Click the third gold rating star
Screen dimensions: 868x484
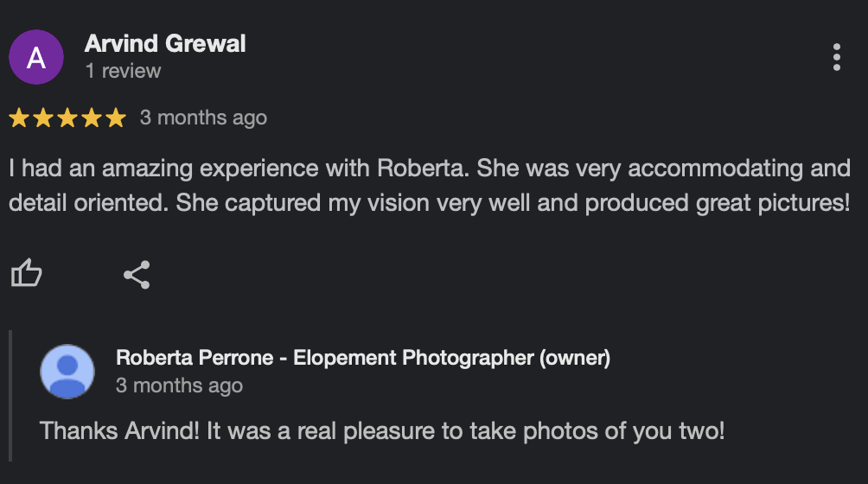tap(67, 118)
